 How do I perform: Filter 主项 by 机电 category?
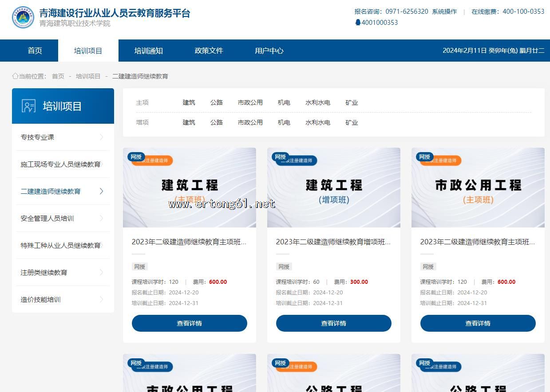tap(284, 102)
